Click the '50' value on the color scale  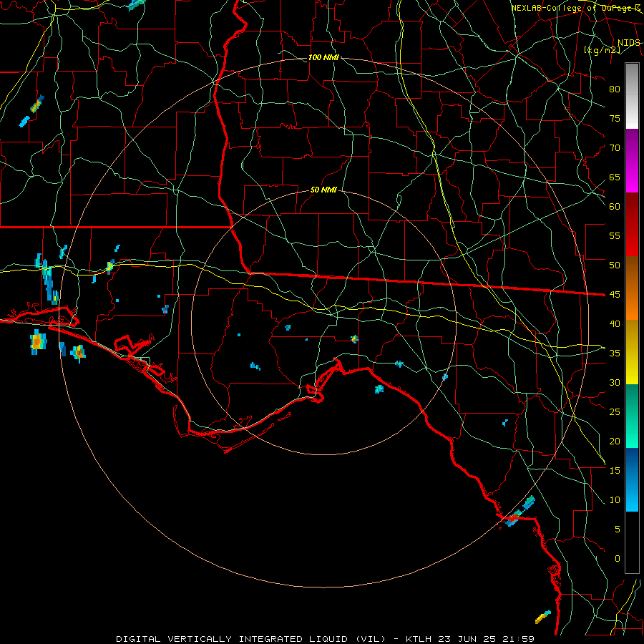click(615, 265)
